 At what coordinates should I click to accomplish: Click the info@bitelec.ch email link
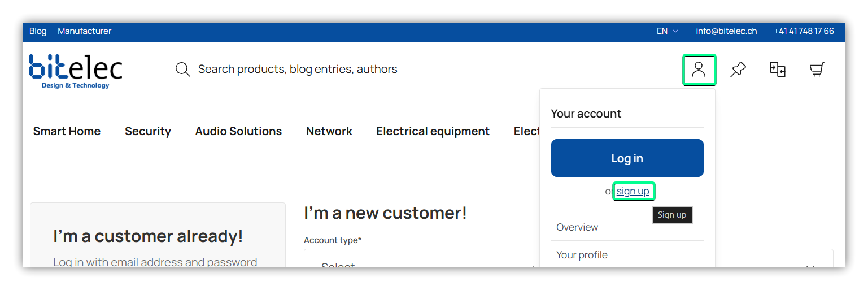[726, 31]
